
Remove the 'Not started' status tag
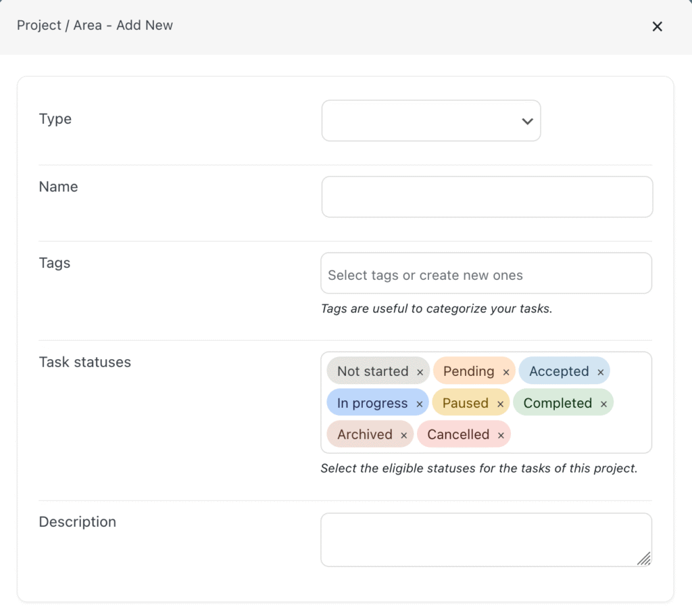pyautogui.click(x=420, y=373)
